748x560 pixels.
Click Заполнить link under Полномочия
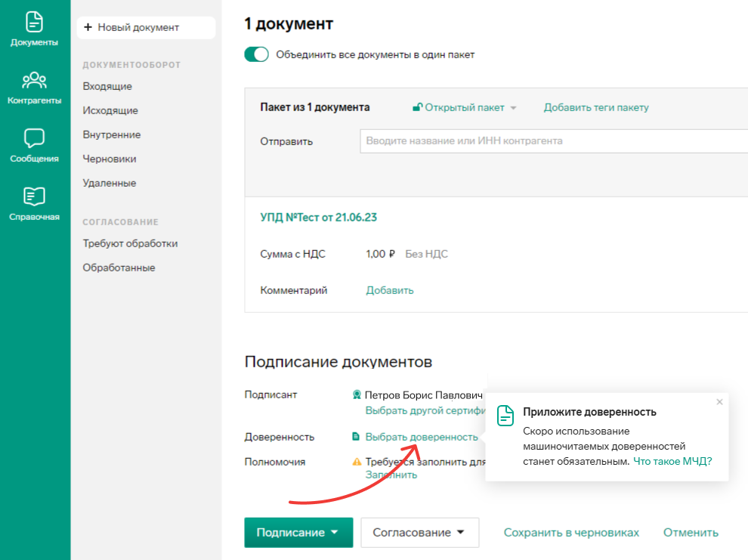click(x=391, y=475)
